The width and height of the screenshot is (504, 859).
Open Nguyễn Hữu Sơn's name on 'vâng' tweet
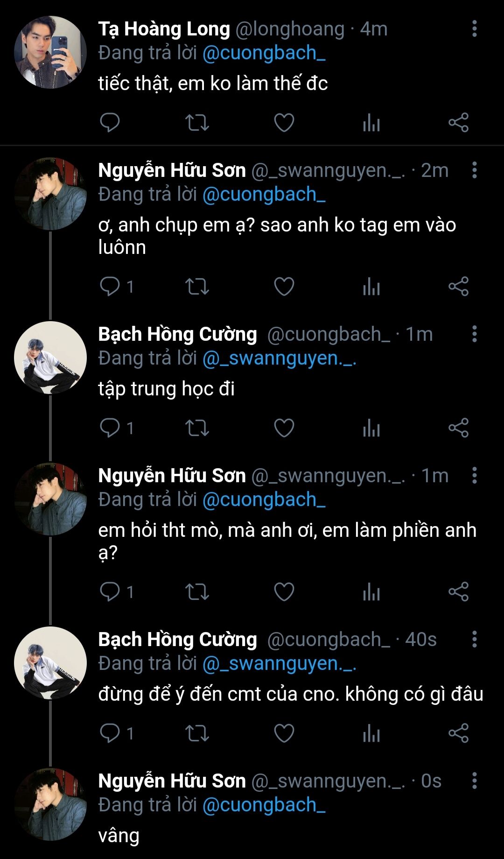[x=172, y=781]
